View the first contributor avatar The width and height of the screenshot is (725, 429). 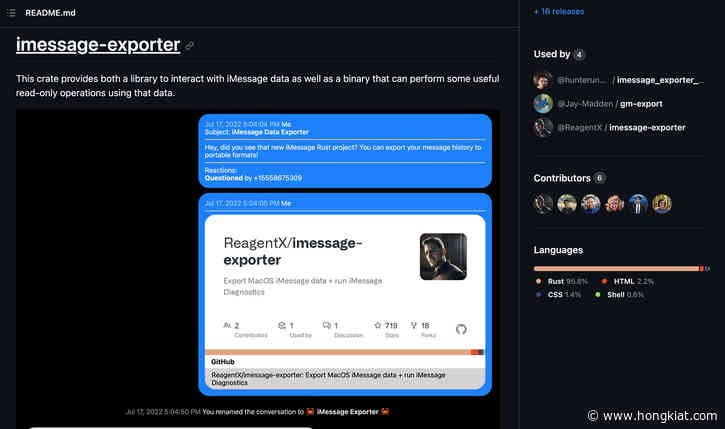[543, 204]
